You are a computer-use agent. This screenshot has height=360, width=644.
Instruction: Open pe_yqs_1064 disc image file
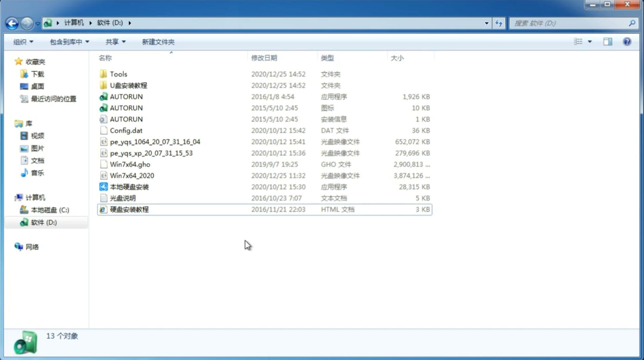point(155,142)
